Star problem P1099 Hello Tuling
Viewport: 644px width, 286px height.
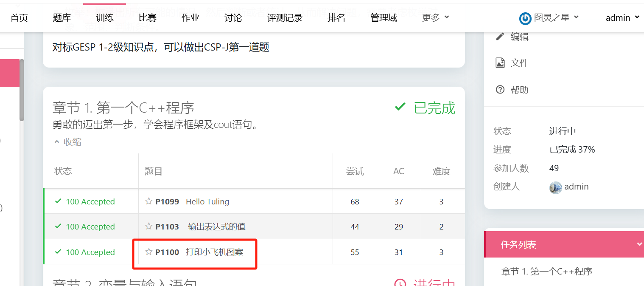pyautogui.click(x=148, y=201)
